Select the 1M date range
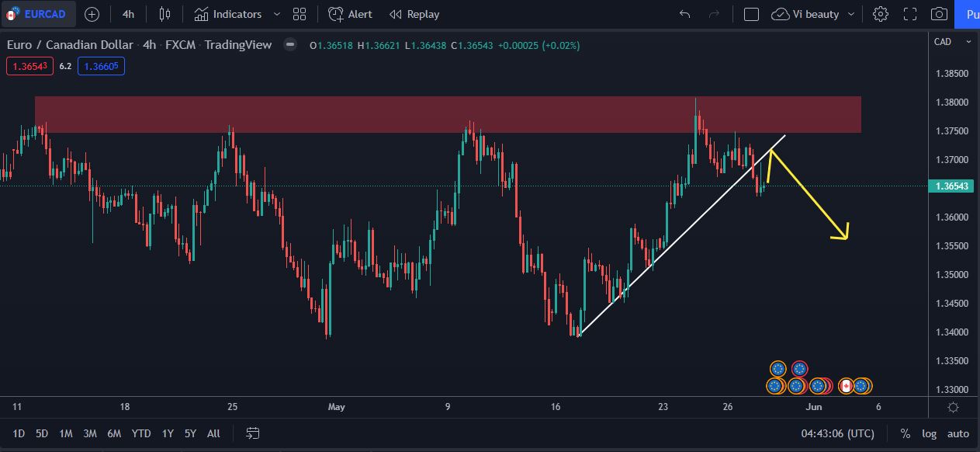 click(66, 433)
